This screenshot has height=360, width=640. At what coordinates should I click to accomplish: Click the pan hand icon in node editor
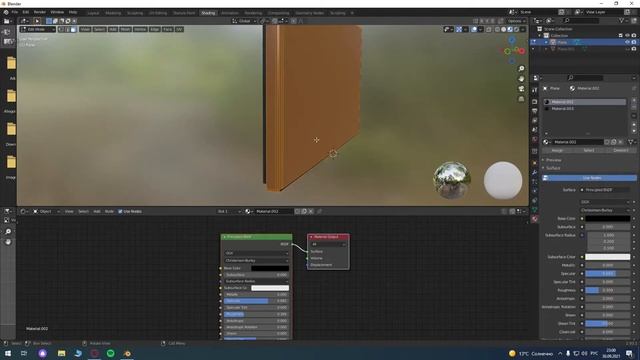(x=8, y=242)
